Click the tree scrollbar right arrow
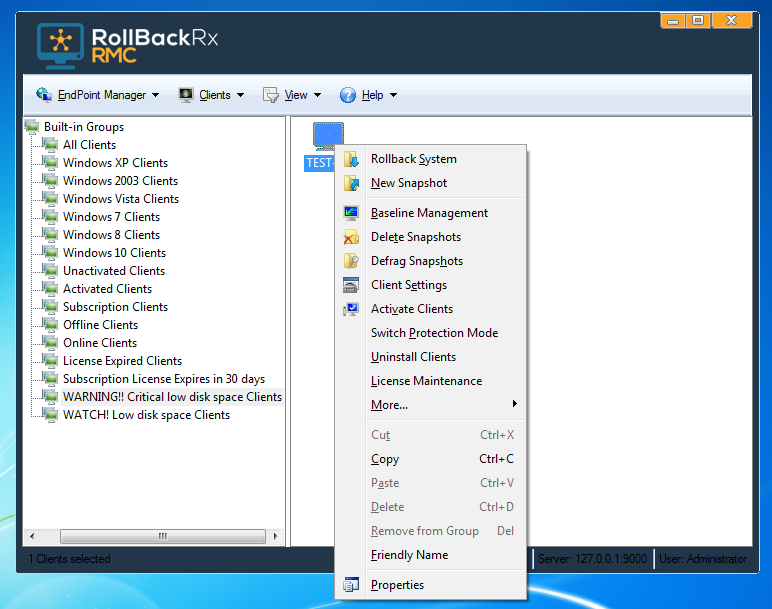Viewport: 772px width, 609px height. (275, 536)
